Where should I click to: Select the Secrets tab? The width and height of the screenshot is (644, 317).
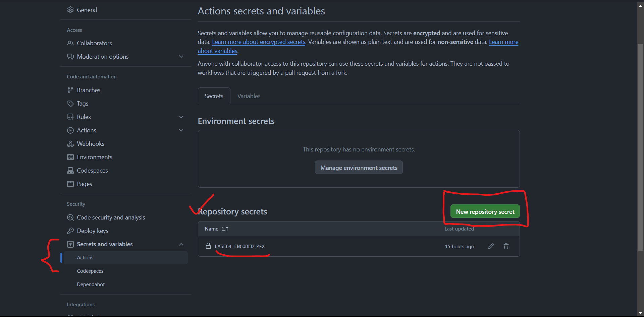[214, 96]
